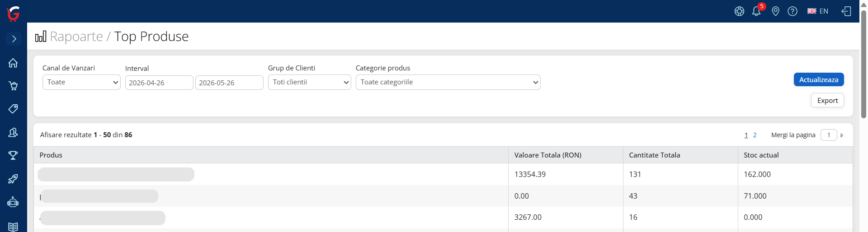This screenshot has width=868, height=232.
Task: Go to results page 1 link
Action: pos(746,135)
